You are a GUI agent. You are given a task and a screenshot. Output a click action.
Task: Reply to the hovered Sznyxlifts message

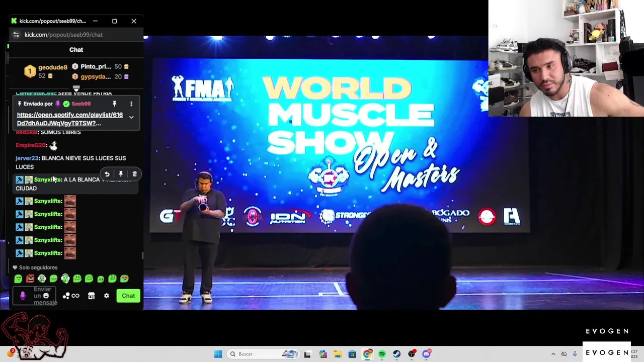pyautogui.click(x=107, y=174)
